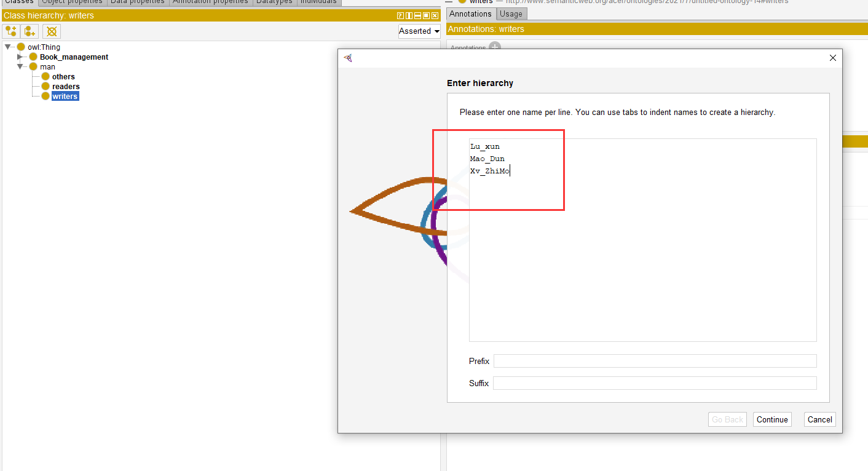Select the others class in tree

pyautogui.click(x=63, y=76)
